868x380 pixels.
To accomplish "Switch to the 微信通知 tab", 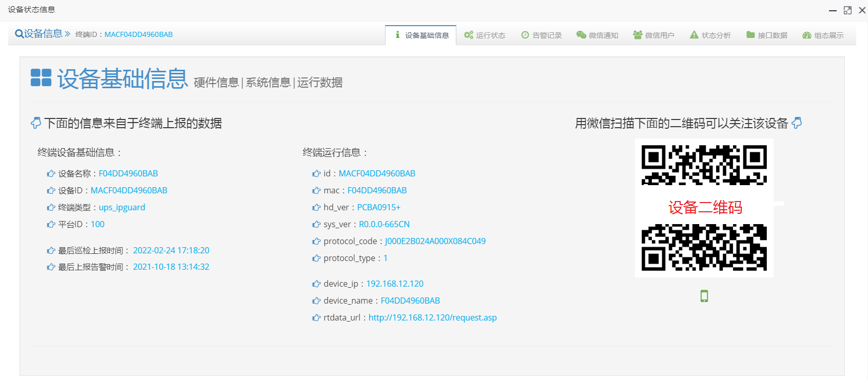I will click(x=597, y=35).
